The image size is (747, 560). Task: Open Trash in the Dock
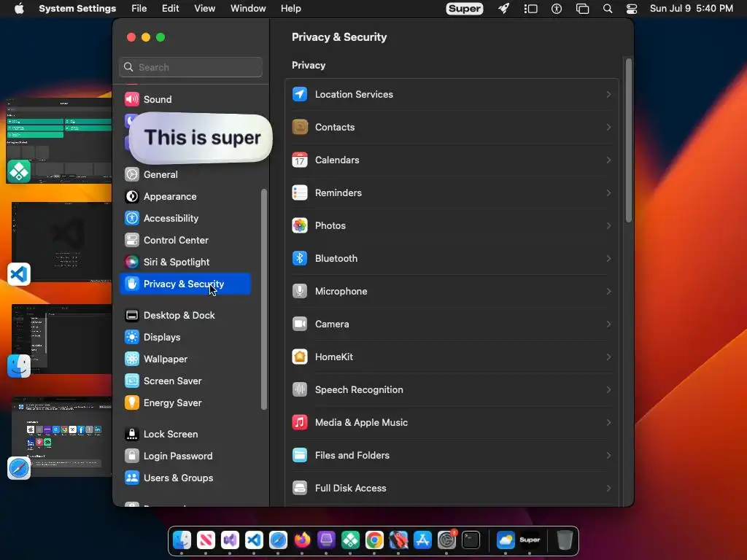[x=565, y=540]
